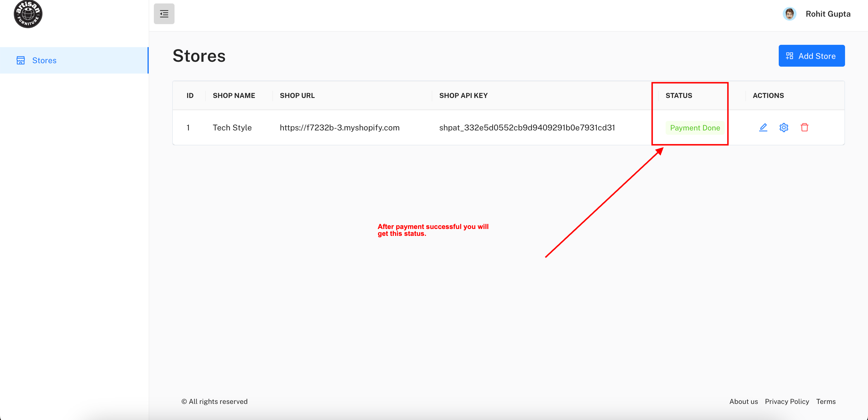Open the Privacy Policy link

click(x=786, y=401)
